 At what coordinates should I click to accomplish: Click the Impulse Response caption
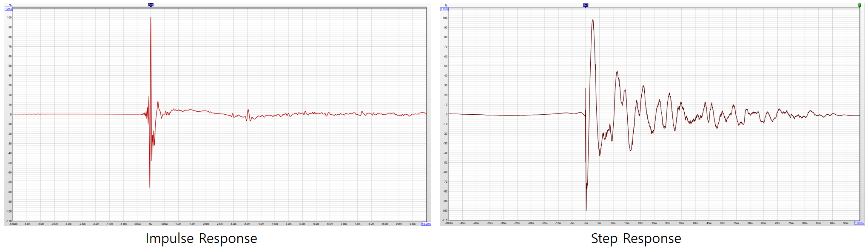(201, 238)
